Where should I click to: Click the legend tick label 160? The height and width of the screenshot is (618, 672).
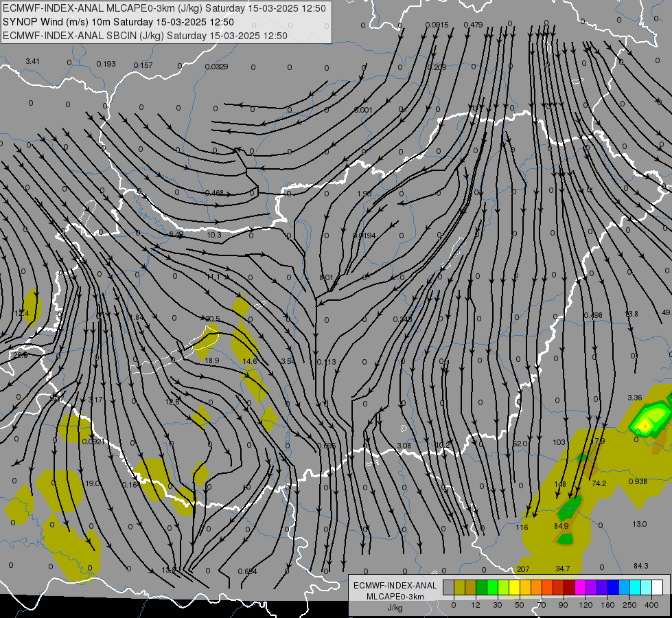click(x=607, y=605)
